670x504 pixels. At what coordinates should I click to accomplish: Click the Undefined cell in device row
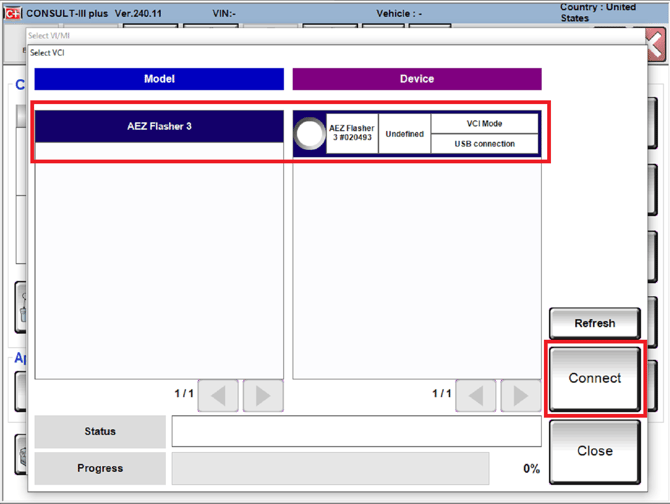pos(405,134)
